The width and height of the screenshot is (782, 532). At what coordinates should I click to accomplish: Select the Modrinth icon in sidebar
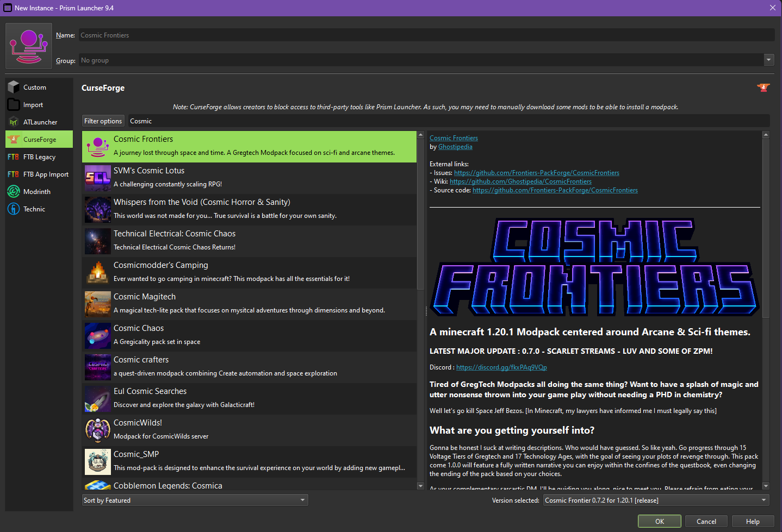14,192
